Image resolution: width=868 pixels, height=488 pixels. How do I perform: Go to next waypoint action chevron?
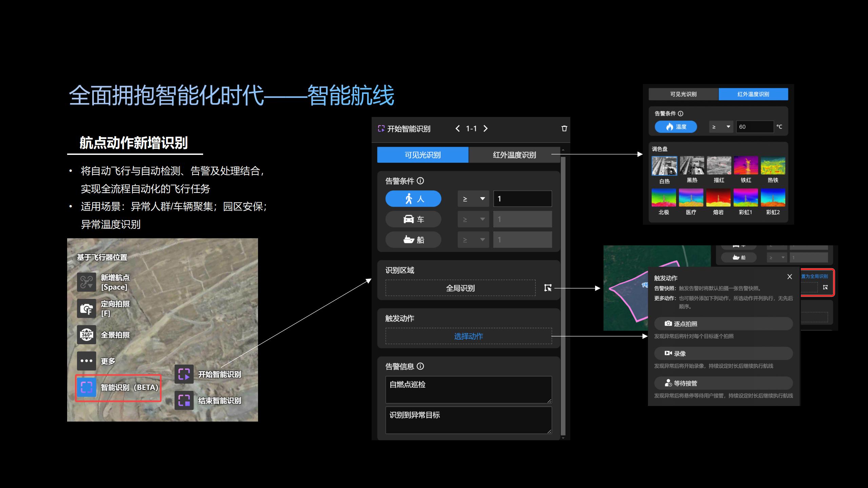pos(486,128)
